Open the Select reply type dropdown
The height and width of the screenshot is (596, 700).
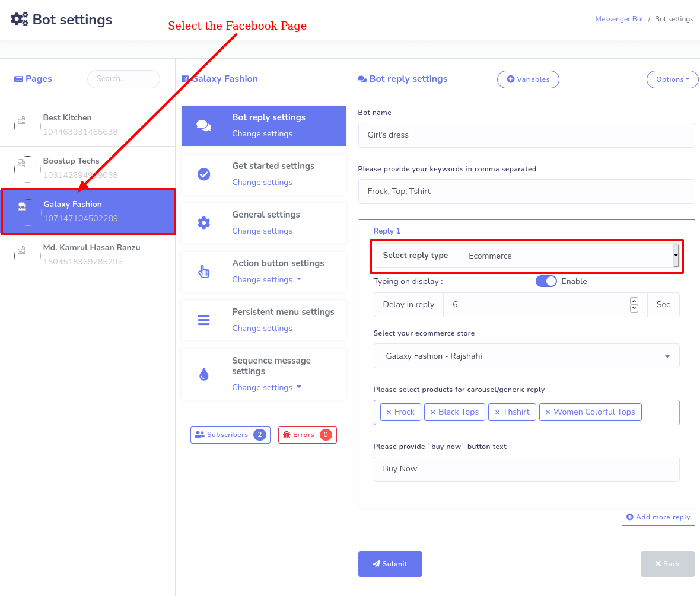(x=568, y=256)
